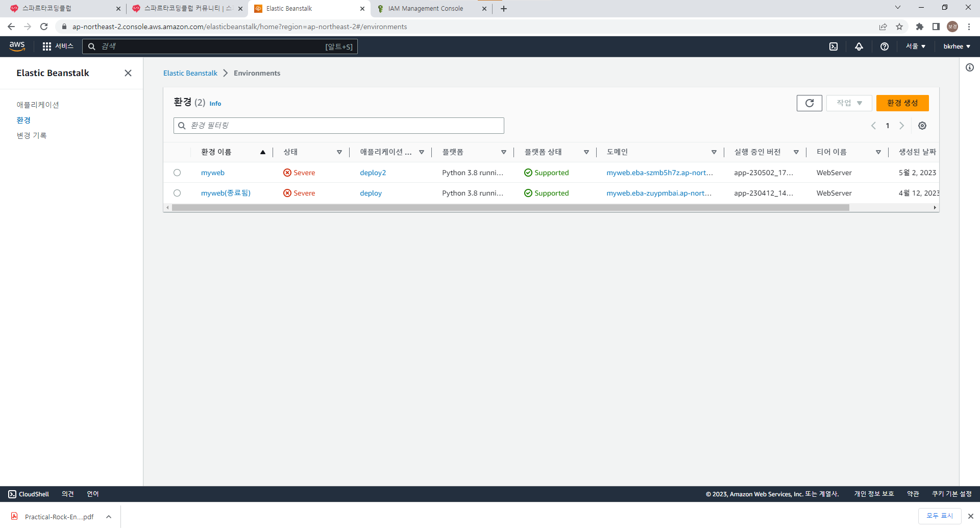
Task: Open the notifications bell icon
Action: click(859, 46)
